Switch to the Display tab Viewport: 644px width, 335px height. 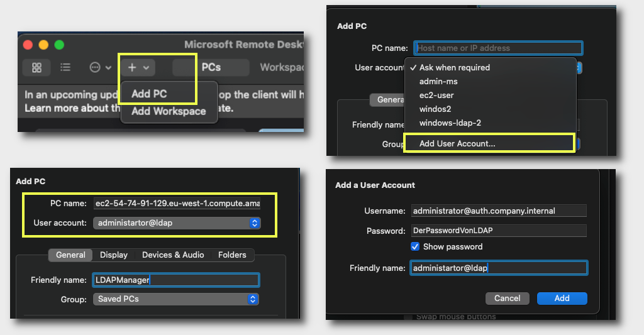point(114,255)
